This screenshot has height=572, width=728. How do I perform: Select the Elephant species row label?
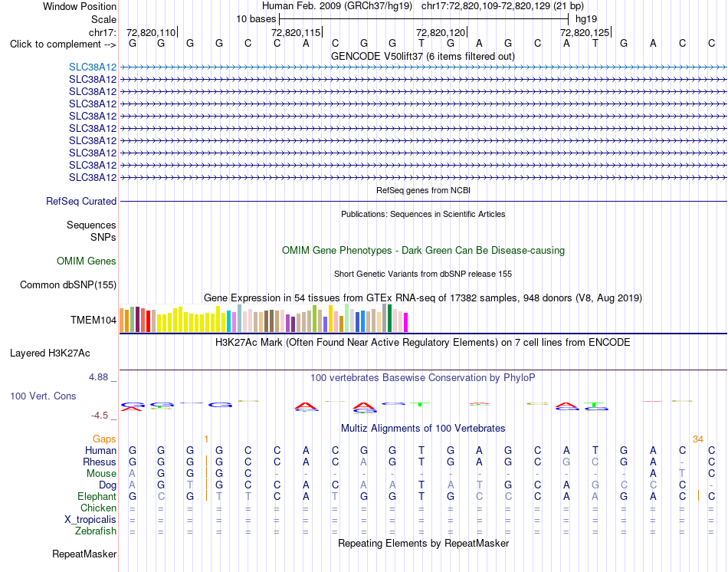[97, 496]
